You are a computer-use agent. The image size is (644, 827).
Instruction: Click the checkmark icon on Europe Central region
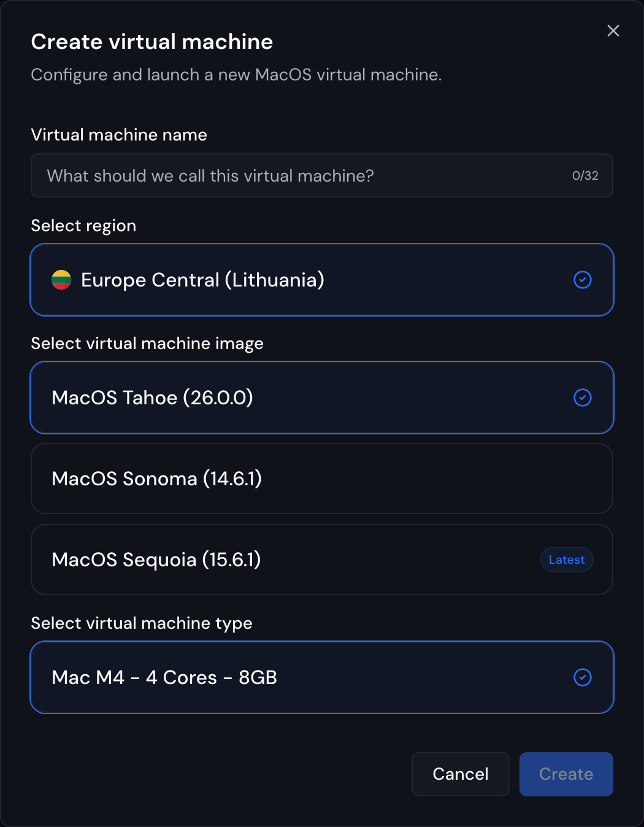582,280
